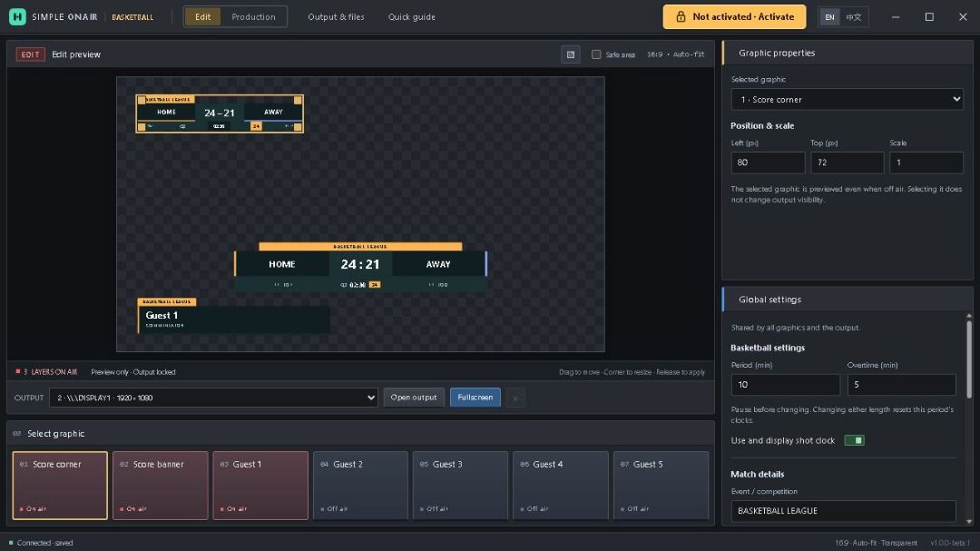Click the green Simple OnAir logo icon
This screenshot has width=980, height=551.
pos(17,17)
